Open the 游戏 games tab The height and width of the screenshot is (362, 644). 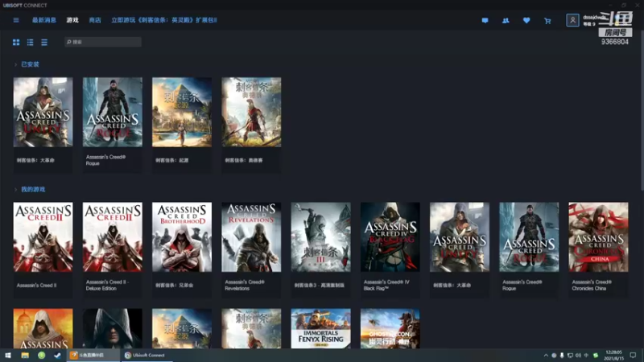point(72,20)
